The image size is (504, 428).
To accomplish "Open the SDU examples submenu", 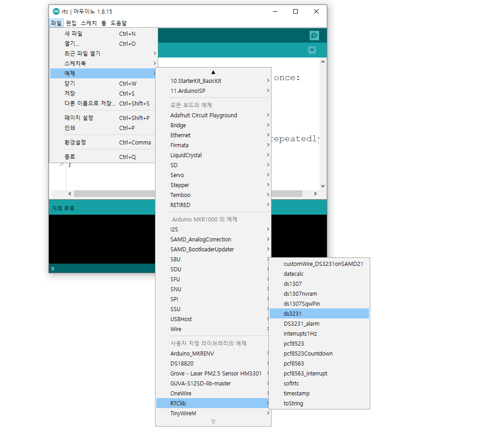I will click(x=213, y=269).
